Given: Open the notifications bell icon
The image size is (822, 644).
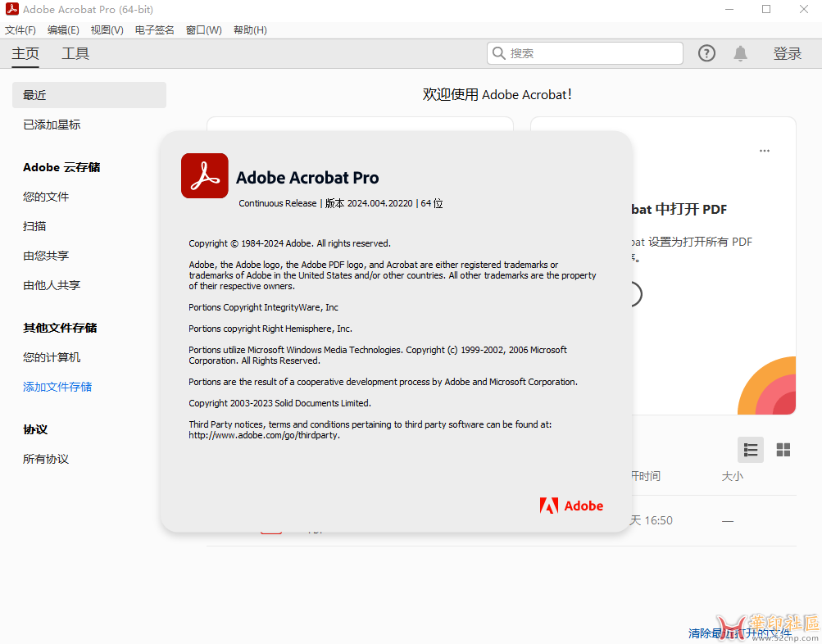Looking at the screenshot, I should [740, 53].
